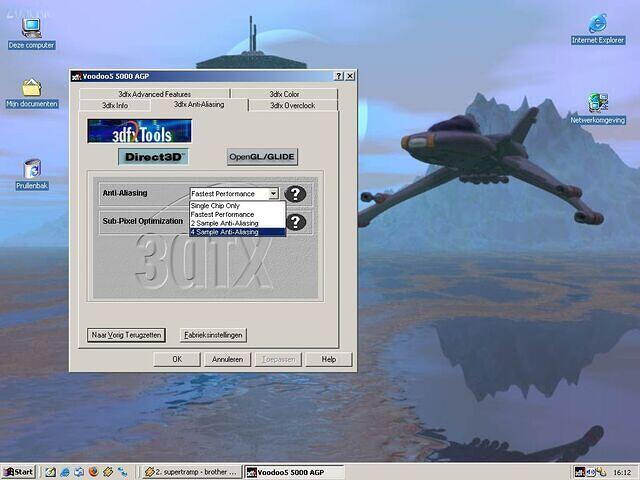Cancel with the Annuleren button

227,359
